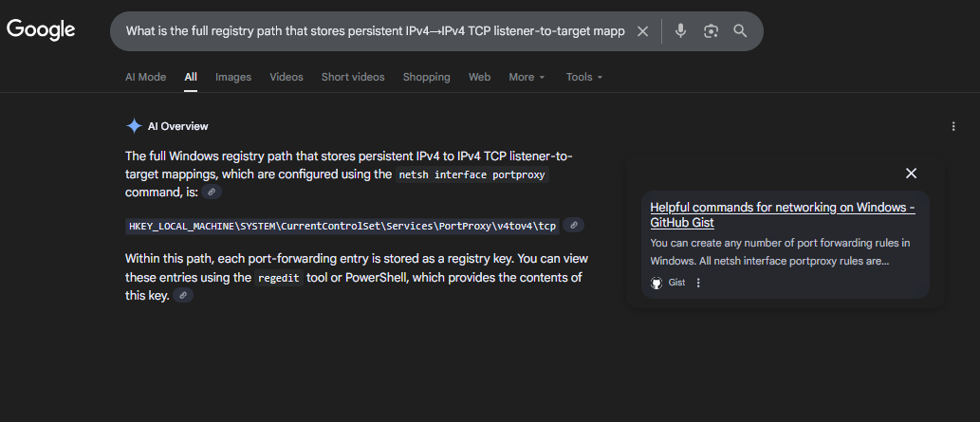
Task: Expand the More dropdown
Action: pyautogui.click(x=527, y=77)
